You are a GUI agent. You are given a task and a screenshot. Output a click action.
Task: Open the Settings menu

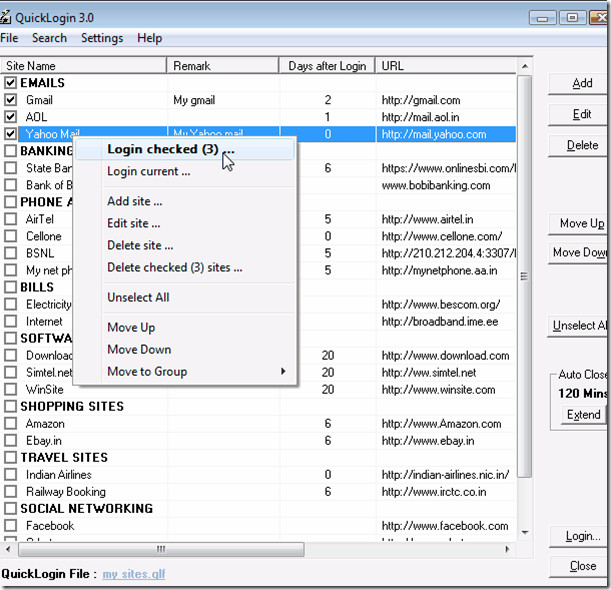point(102,38)
